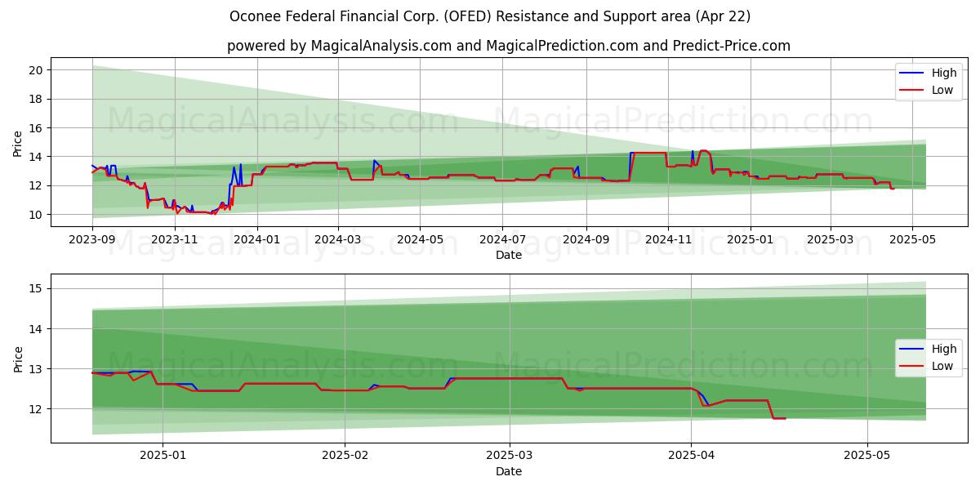Click the '2024-05' date label on the top chart axis
This screenshot has height=490, width=980.
tap(420, 240)
